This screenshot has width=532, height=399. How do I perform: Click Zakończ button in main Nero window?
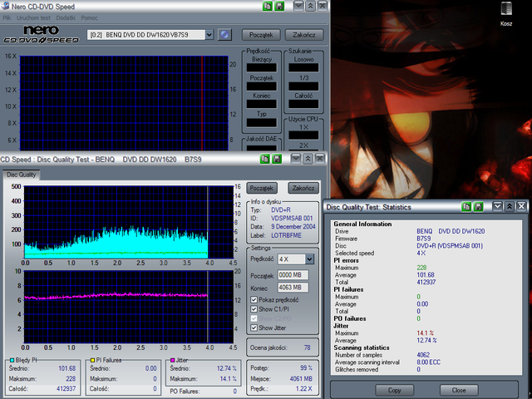[x=304, y=35]
